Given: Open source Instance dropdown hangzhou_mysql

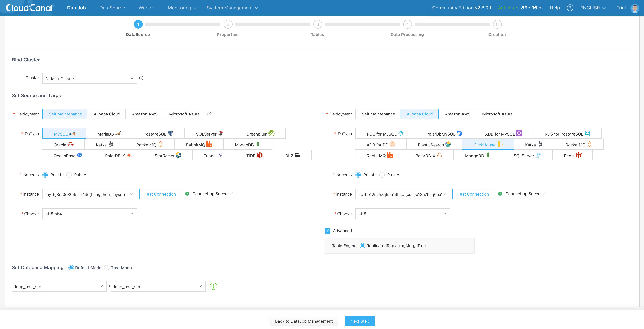Looking at the screenshot, I should (x=90, y=194).
